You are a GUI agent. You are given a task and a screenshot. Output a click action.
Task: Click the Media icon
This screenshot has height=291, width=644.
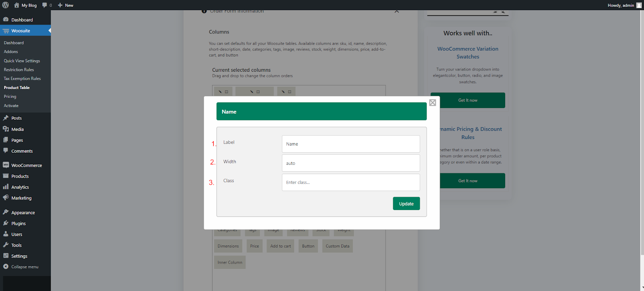coord(6,129)
